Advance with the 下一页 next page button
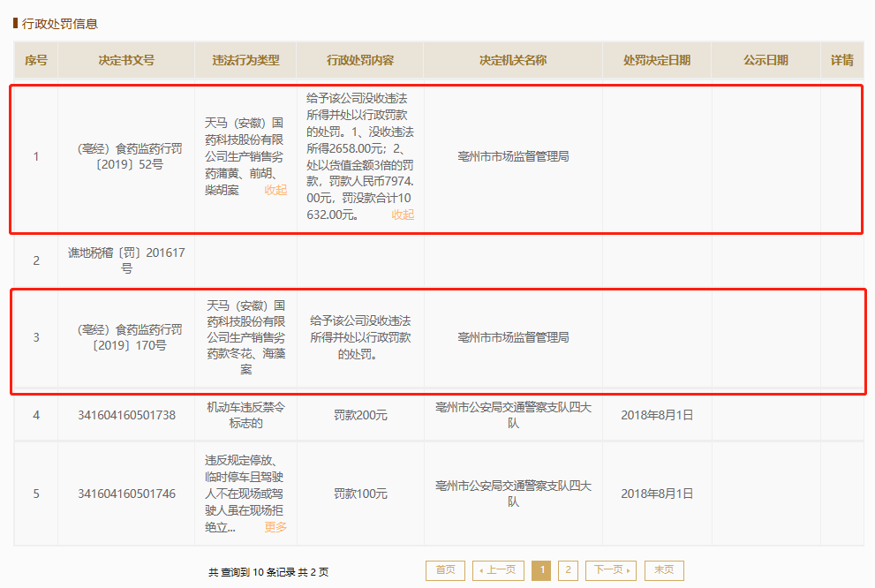The image size is (875, 588). click(x=610, y=570)
